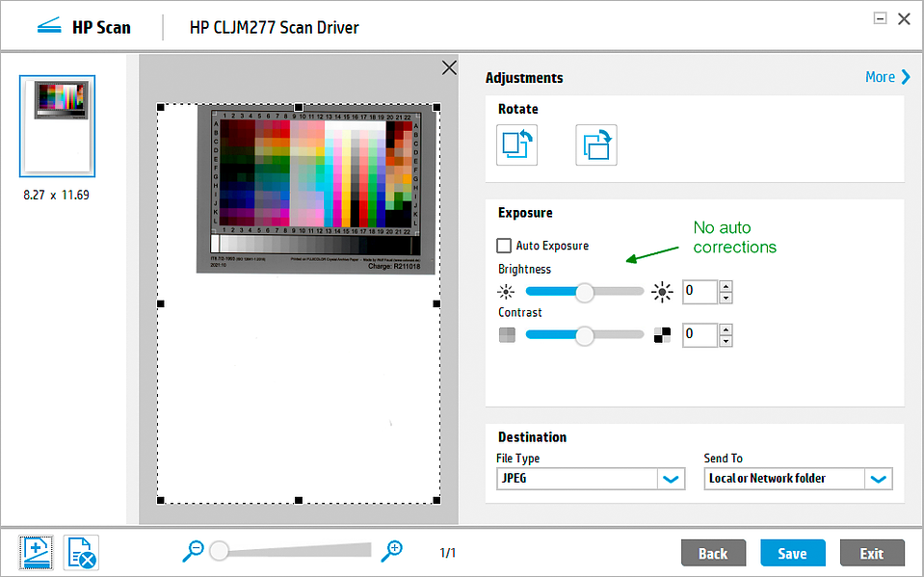Click the Brightness value input field
This screenshot has height=577, width=924.
(x=700, y=292)
